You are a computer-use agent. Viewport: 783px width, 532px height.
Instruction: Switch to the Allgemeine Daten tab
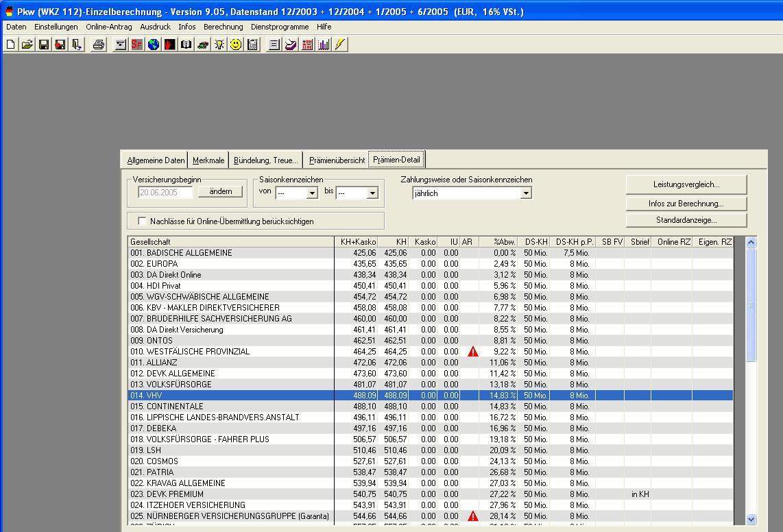click(156, 160)
